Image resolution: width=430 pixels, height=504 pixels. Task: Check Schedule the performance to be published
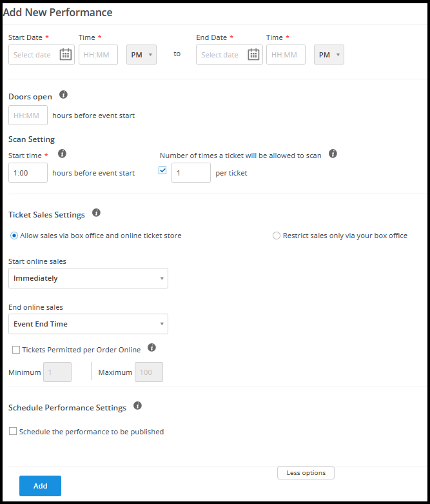pyautogui.click(x=13, y=431)
